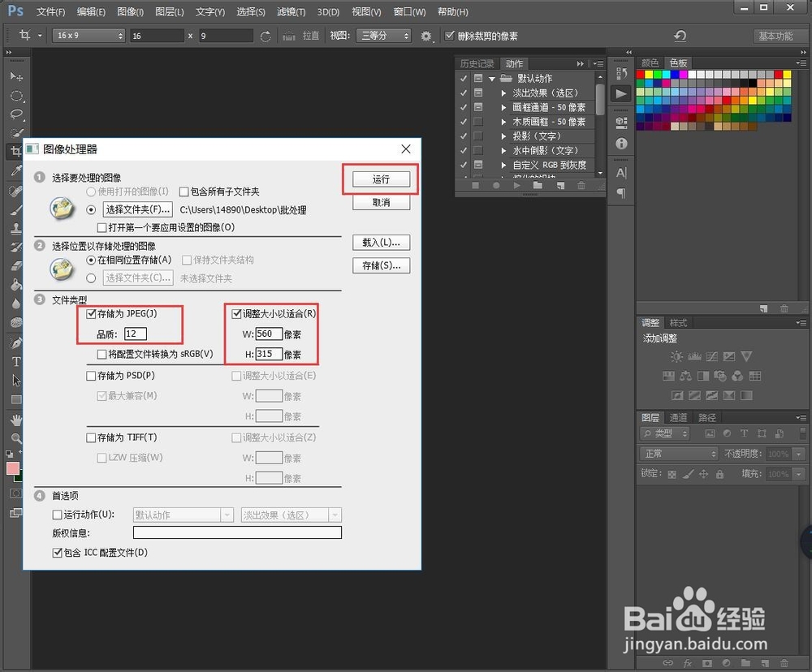The width and height of the screenshot is (812, 672).
Task: Collapse the 默认动作 action set
Action: (x=492, y=79)
